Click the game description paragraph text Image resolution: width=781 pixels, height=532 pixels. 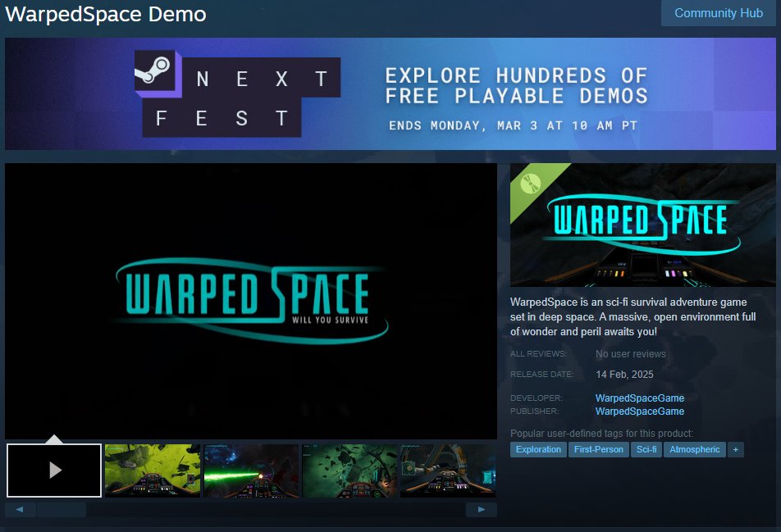(633, 316)
